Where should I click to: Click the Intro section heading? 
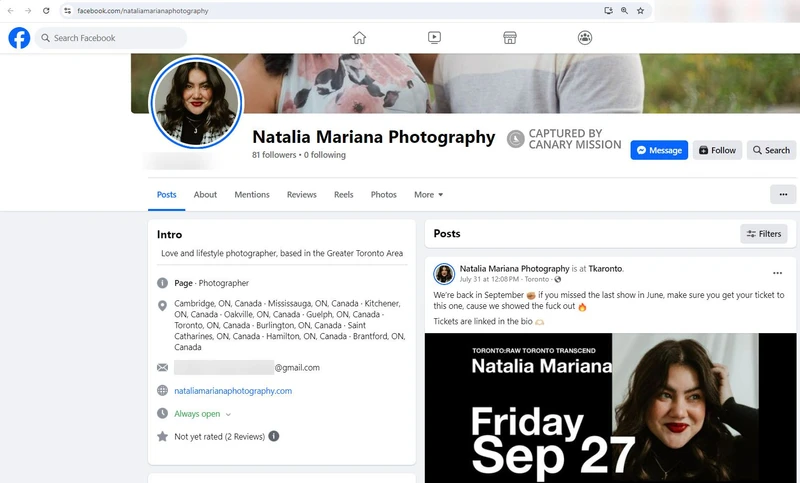(169, 235)
